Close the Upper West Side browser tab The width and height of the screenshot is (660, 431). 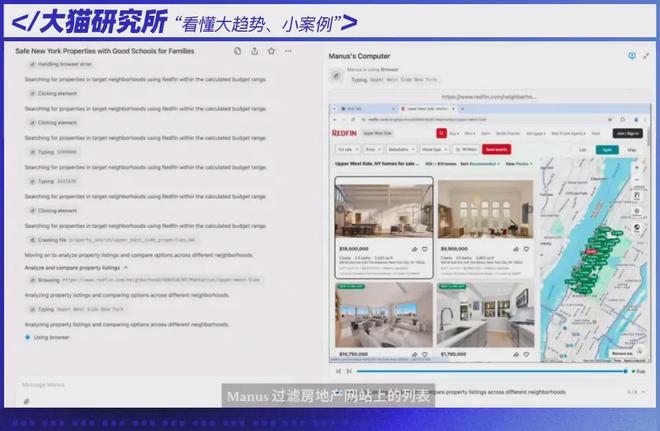point(453,109)
